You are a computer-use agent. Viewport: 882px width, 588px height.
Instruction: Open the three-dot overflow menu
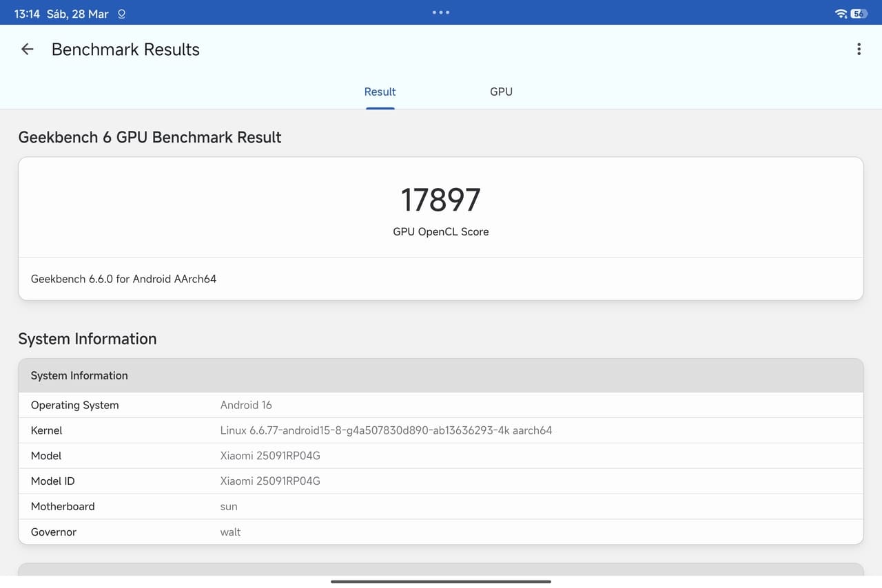[859, 49]
